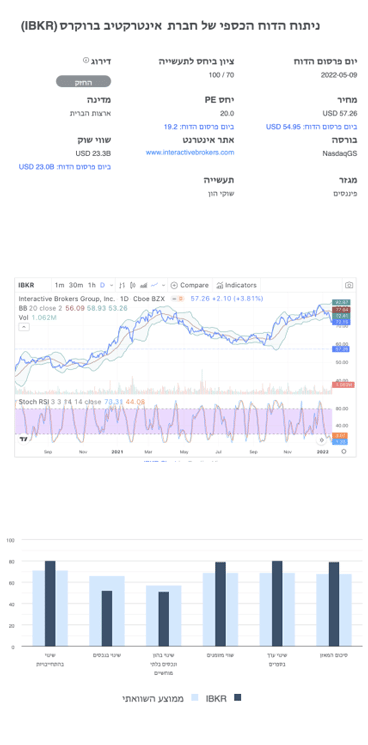Screen dimensions: 368x745
Task: Collapse the indicator legend with the caret
Action: click(x=24, y=327)
